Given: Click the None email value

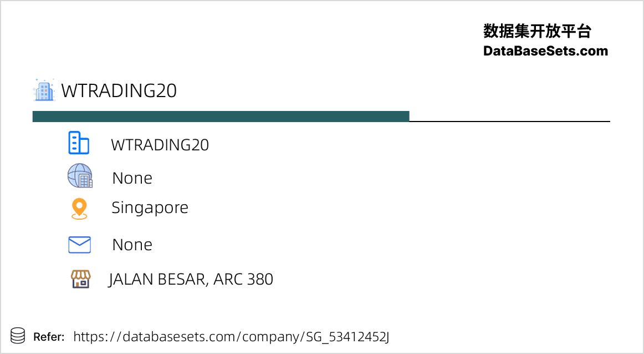Looking at the screenshot, I should pyautogui.click(x=132, y=245).
